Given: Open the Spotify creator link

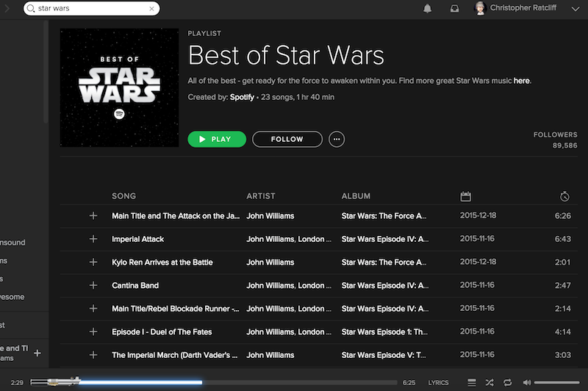Looking at the screenshot, I should click(242, 97).
